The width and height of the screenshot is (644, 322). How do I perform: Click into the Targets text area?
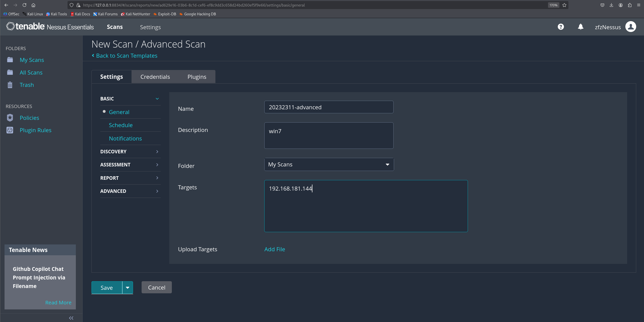tap(366, 206)
